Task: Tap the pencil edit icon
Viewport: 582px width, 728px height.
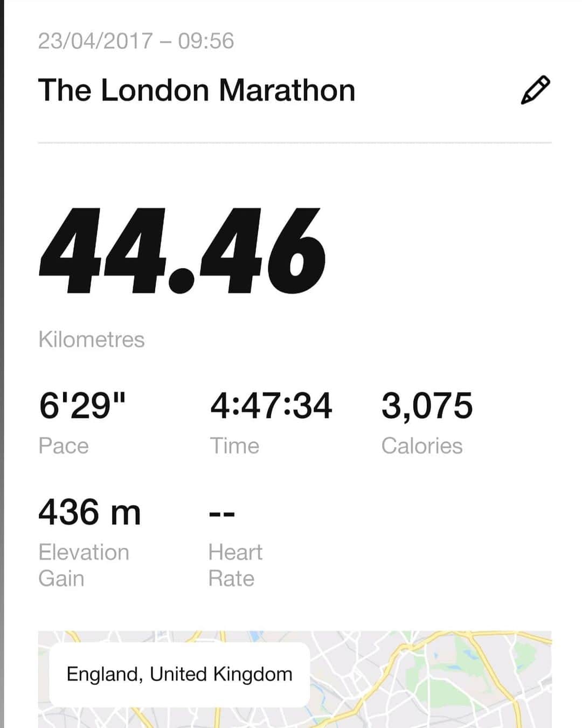Action: click(535, 90)
